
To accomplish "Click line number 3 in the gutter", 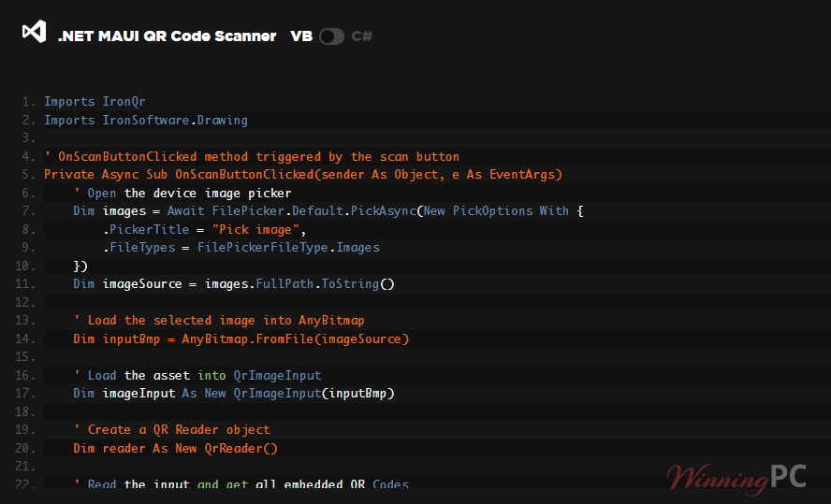I will click(29, 138).
